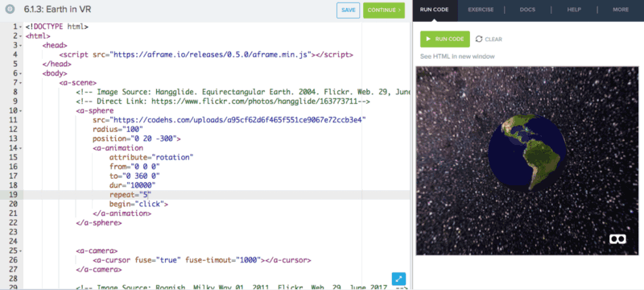Collapse the a-scene fold arrow on line 7
Image resolution: width=644 pixels, height=290 pixels.
21,83
